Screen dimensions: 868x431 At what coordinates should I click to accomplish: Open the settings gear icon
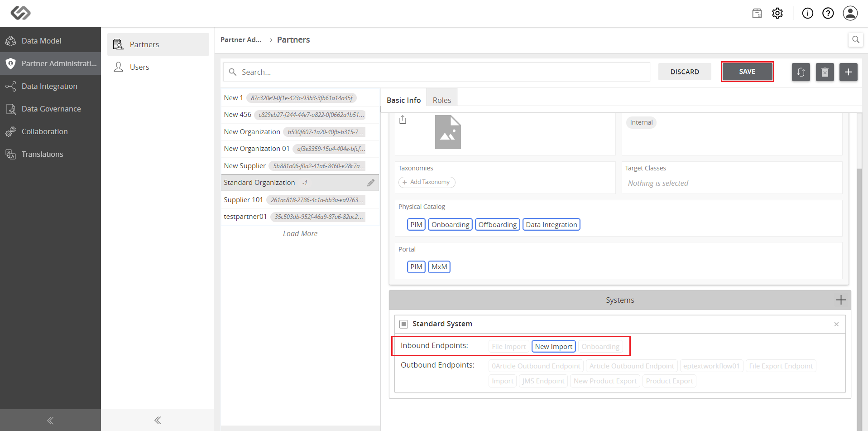point(777,13)
